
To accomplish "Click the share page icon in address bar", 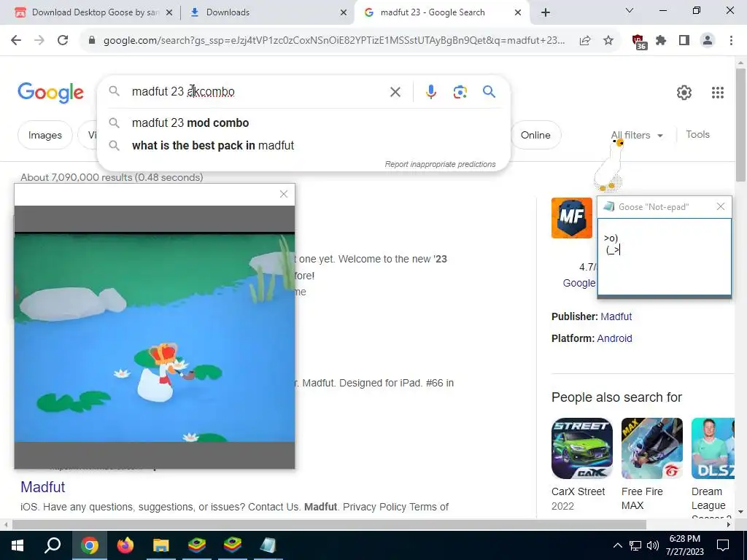I will point(585,41).
